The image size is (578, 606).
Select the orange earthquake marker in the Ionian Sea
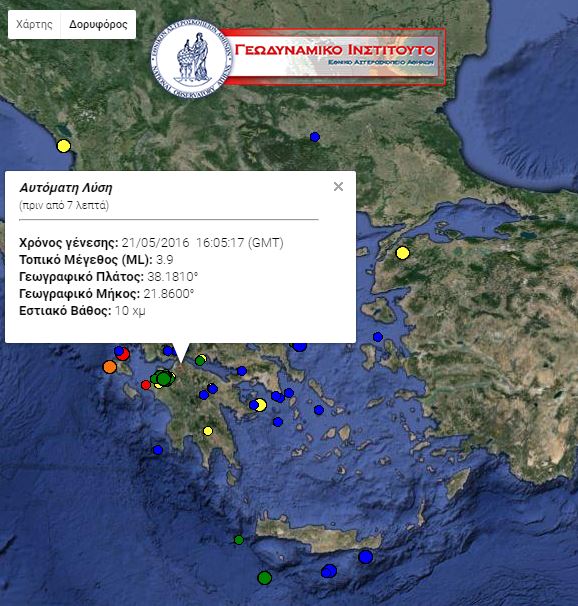coord(110,367)
